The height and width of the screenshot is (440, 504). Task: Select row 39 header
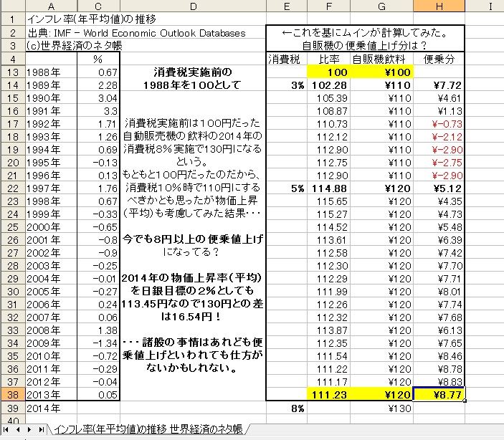click(12, 408)
